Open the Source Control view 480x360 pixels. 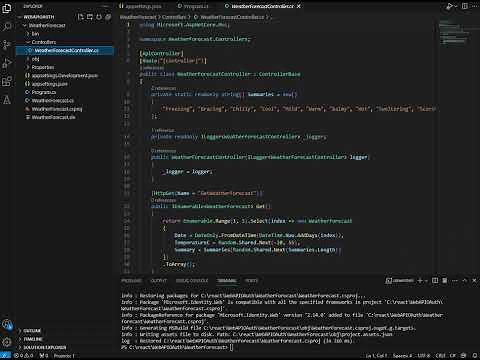tap(7, 44)
